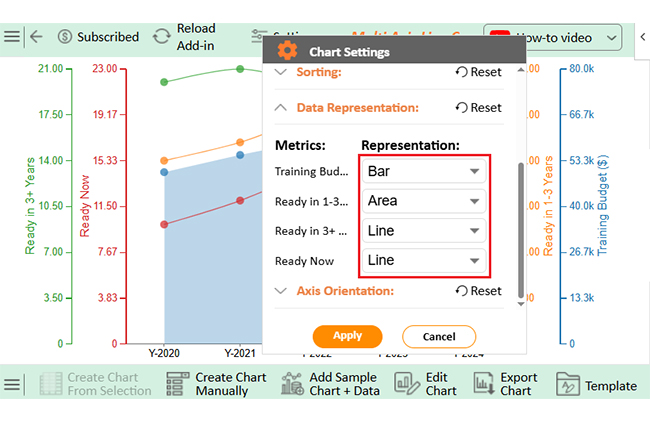650x422 pixels.
Task: Open the Ready in 1-3 representation dropdown
Action: 424,201
